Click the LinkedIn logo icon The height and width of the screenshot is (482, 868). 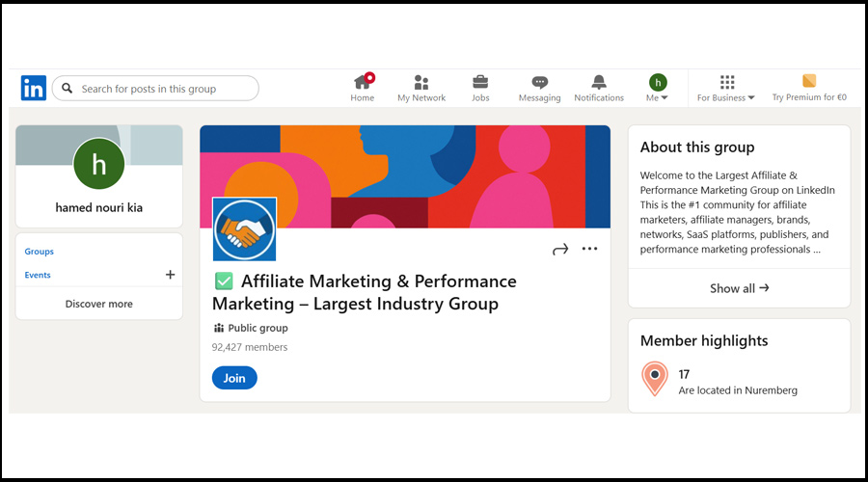(33, 88)
